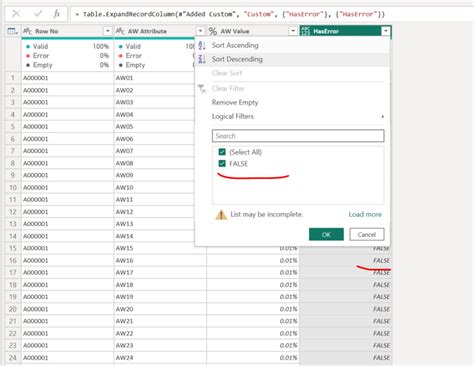Screen dimensions: 474x366
Task: Click the Cancel button
Action: click(367, 234)
